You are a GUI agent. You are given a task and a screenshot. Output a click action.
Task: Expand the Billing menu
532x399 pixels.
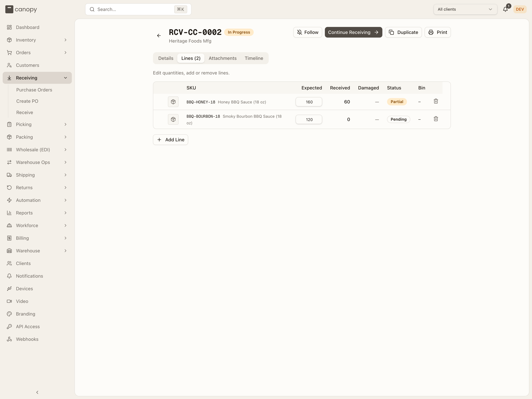tap(37, 238)
